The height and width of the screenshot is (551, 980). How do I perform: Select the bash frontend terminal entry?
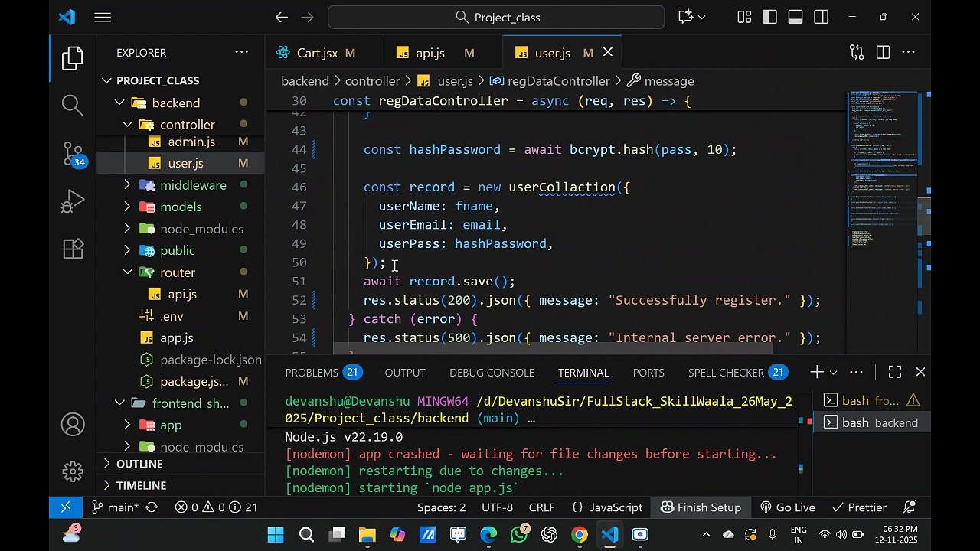(x=871, y=400)
